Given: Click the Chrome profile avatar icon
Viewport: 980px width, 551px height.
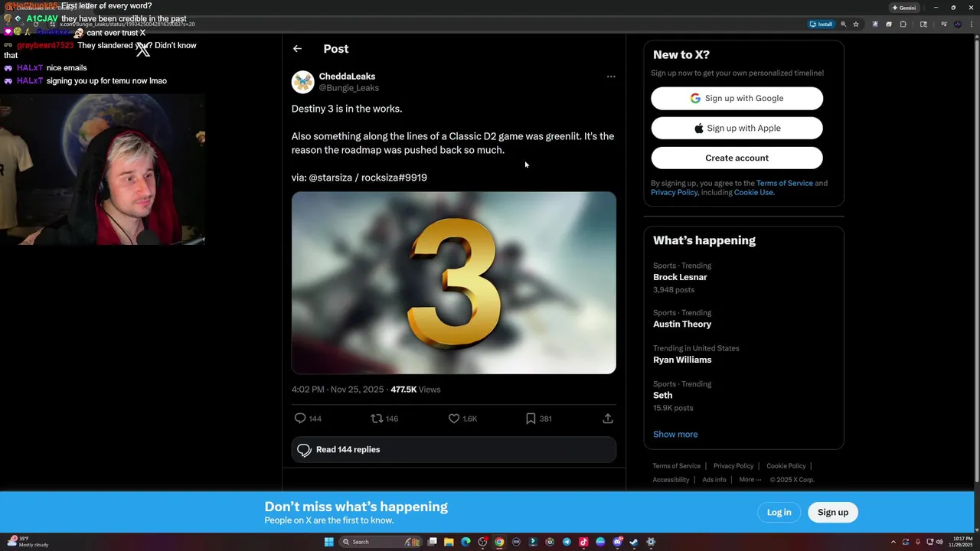Looking at the screenshot, I should coord(958,24).
